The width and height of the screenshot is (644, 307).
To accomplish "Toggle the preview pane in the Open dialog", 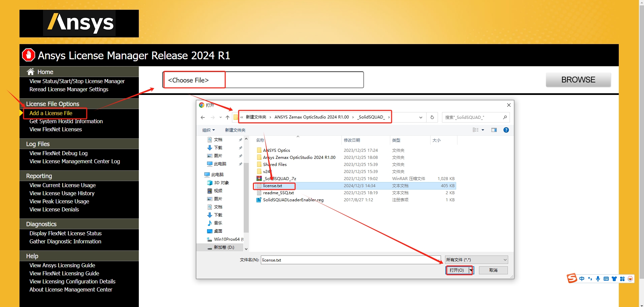I will click(x=494, y=130).
